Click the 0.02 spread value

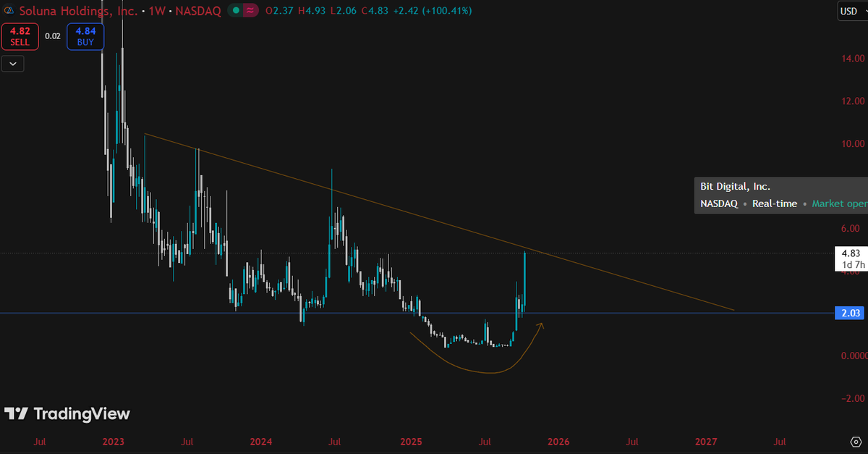point(53,35)
